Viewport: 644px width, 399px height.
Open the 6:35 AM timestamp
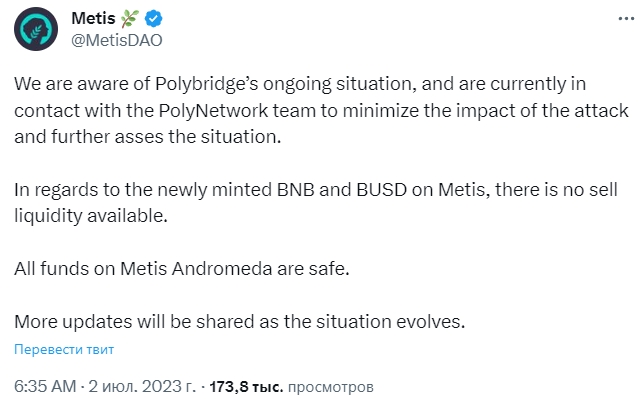pyautogui.click(x=45, y=386)
